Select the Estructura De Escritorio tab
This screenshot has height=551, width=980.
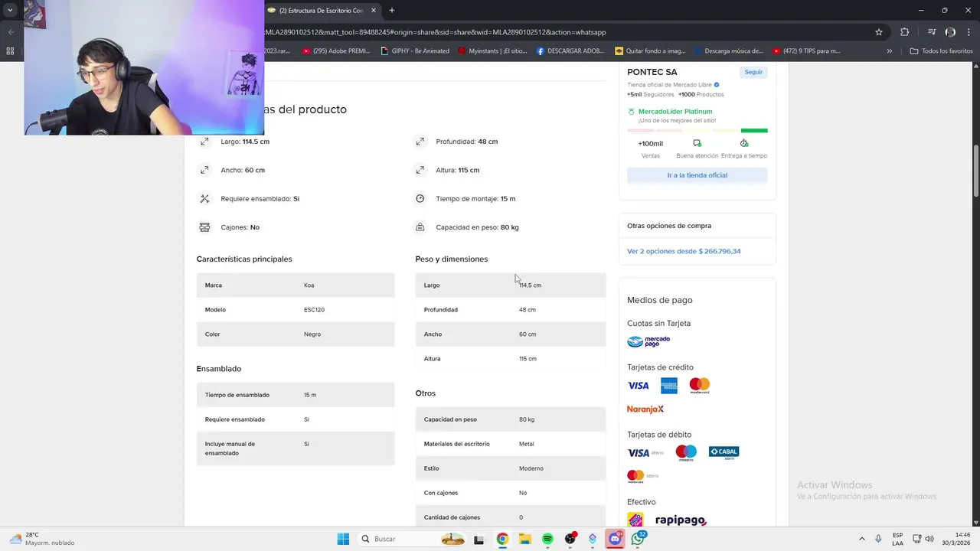pos(322,11)
